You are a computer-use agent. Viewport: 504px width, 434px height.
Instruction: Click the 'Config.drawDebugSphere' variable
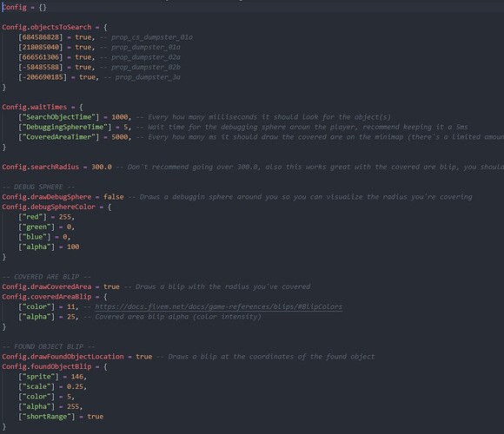click(x=47, y=197)
